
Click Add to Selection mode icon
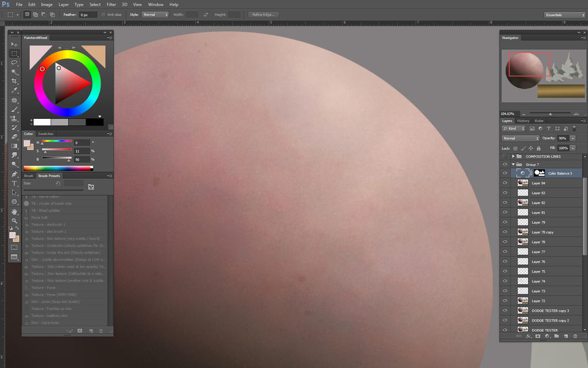pyautogui.click(x=35, y=14)
